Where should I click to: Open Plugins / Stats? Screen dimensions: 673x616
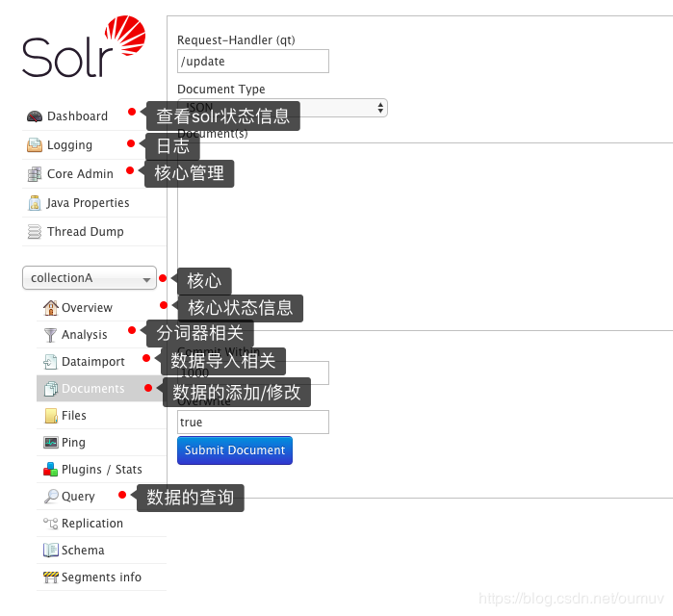pyautogui.click(x=102, y=470)
